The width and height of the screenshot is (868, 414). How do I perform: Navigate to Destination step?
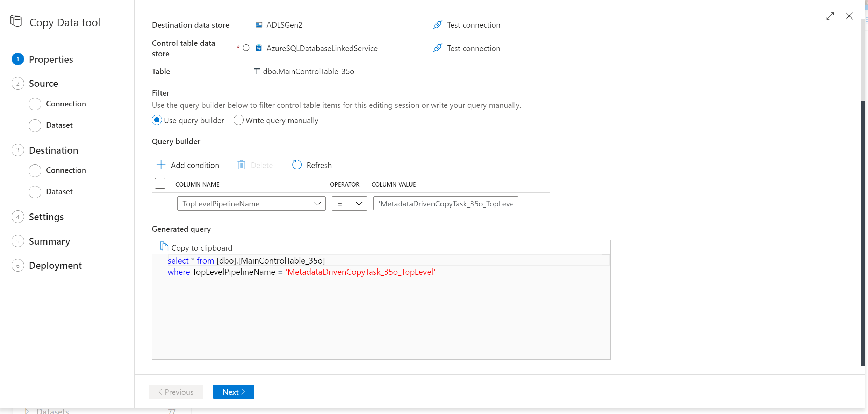pyautogui.click(x=54, y=150)
